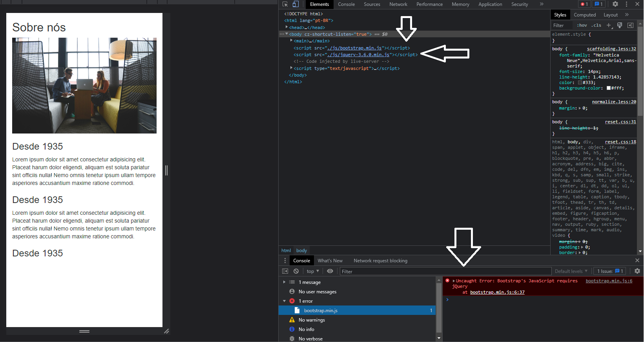Open the Layout sidebar tab
644x342 pixels.
click(x=611, y=15)
